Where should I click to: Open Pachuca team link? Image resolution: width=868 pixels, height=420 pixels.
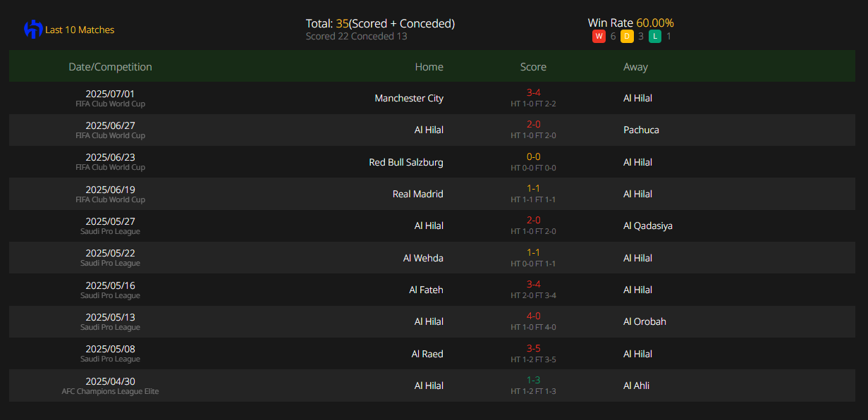click(x=641, y=130)
